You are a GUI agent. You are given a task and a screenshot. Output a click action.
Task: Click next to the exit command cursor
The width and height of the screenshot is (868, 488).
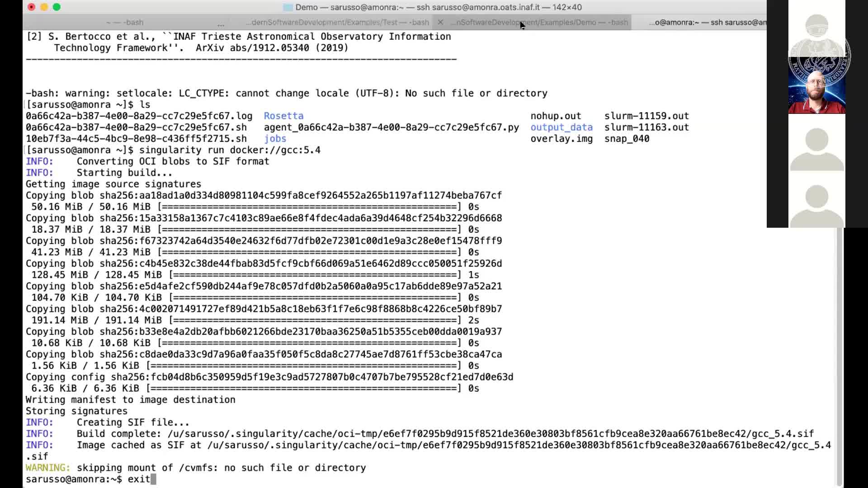click(x=154, y=479)
